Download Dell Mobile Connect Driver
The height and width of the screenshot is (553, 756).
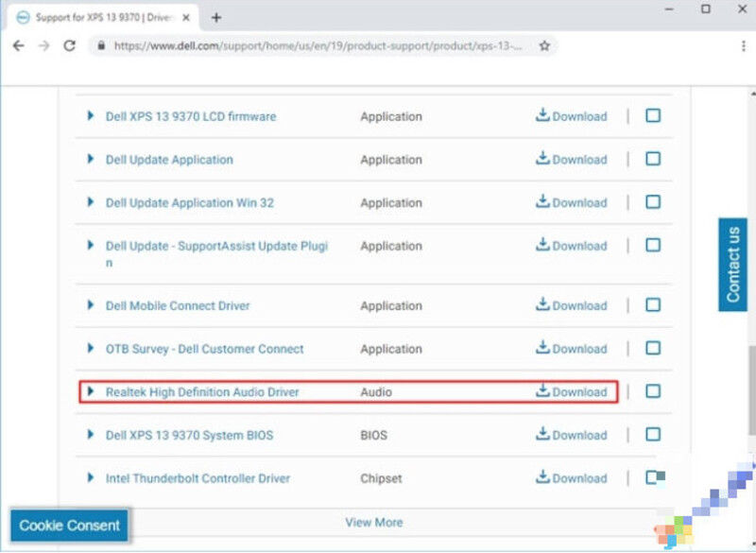[x=572, y=305]
